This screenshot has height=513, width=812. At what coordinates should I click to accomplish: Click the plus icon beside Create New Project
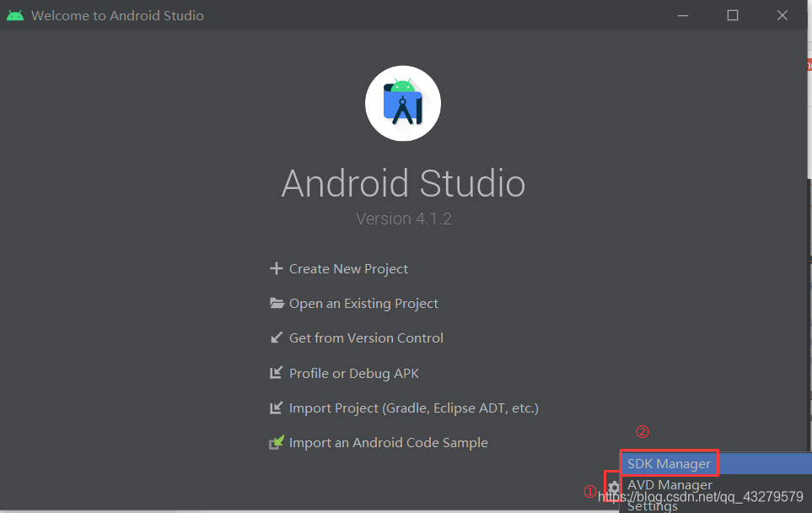tap(277, 268)
